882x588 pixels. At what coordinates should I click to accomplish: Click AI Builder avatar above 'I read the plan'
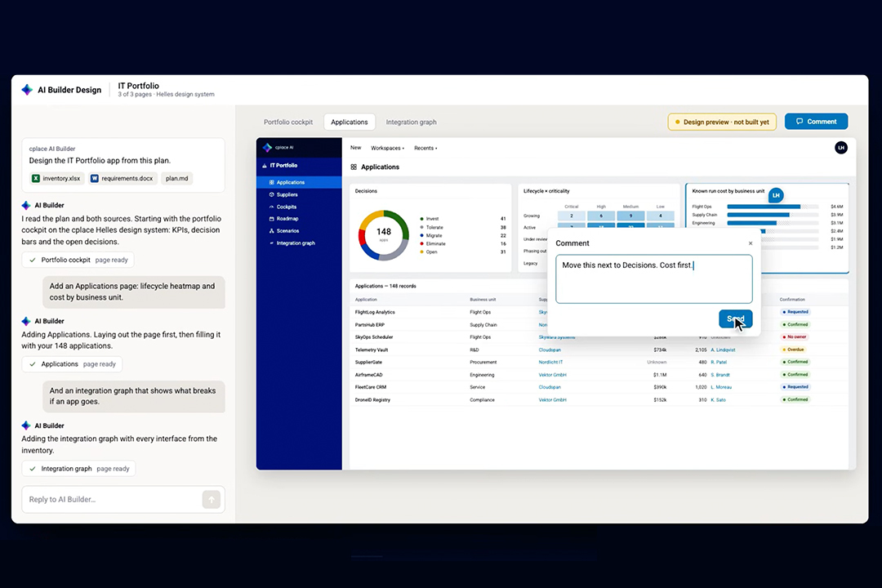(26, 205)
